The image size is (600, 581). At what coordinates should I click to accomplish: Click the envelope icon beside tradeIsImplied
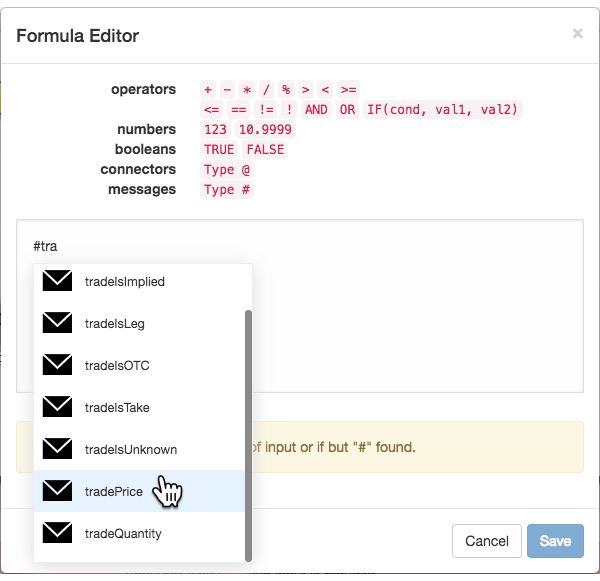(x=57, y=281)
